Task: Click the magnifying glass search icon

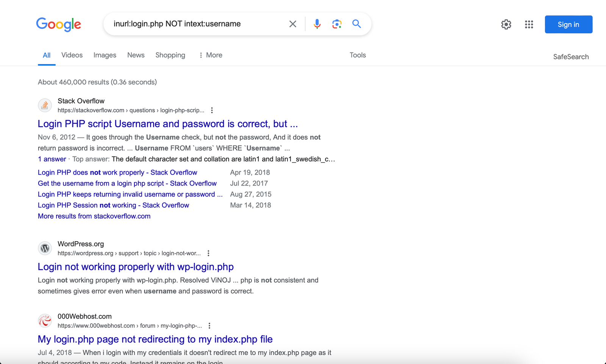Action: [x=356, y=24]
